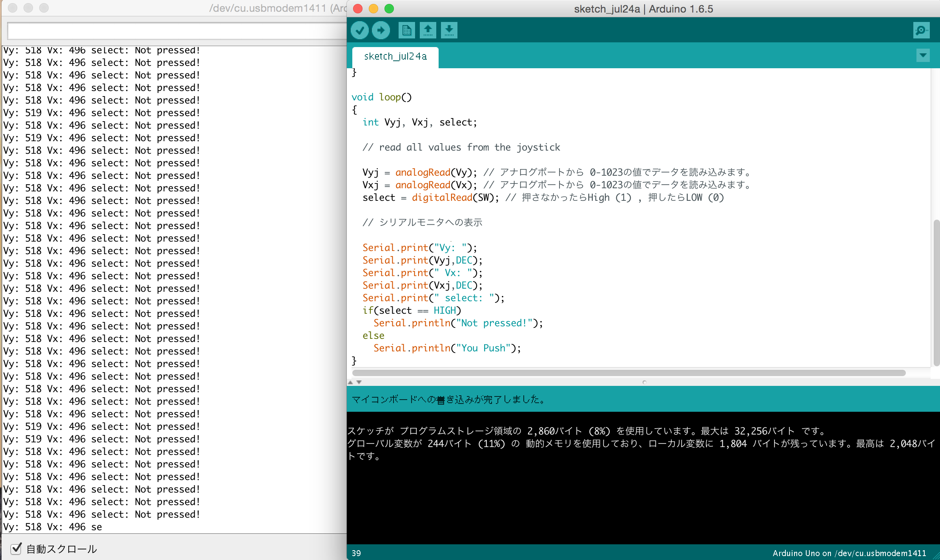Click the '// read all values from the joystick' comment
The width and height of the screenshot is (940, 560).
click(461, 147)
